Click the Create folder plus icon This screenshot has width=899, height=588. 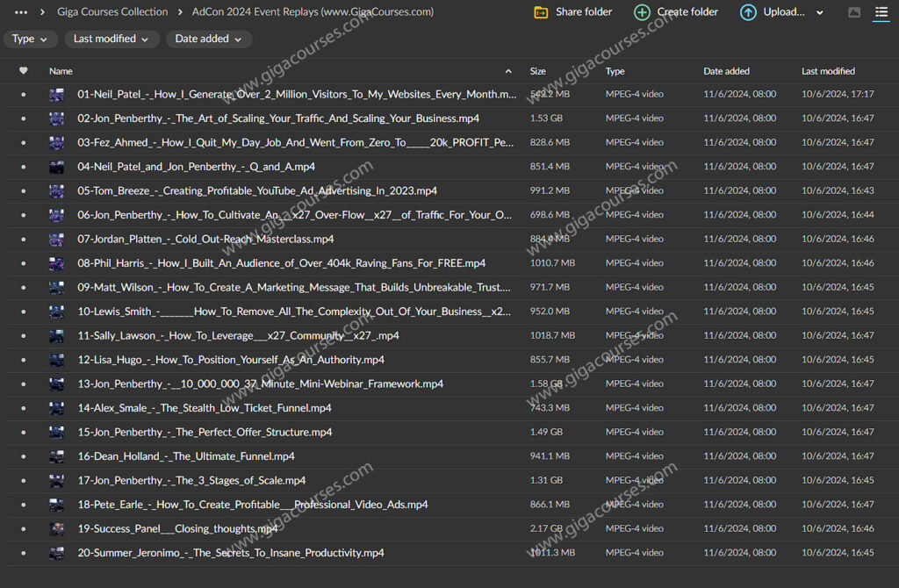pyautogui.click(x=643, y=12)
